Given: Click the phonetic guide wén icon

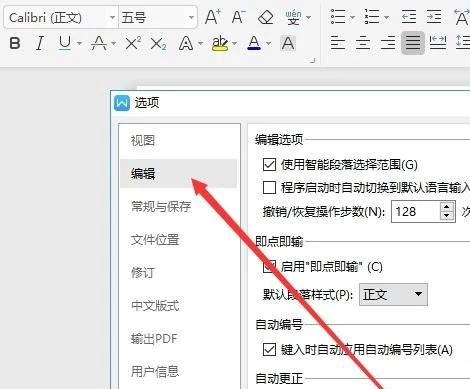Looking at the screenshot, I should pyautogui.click(x=293, y=17).
